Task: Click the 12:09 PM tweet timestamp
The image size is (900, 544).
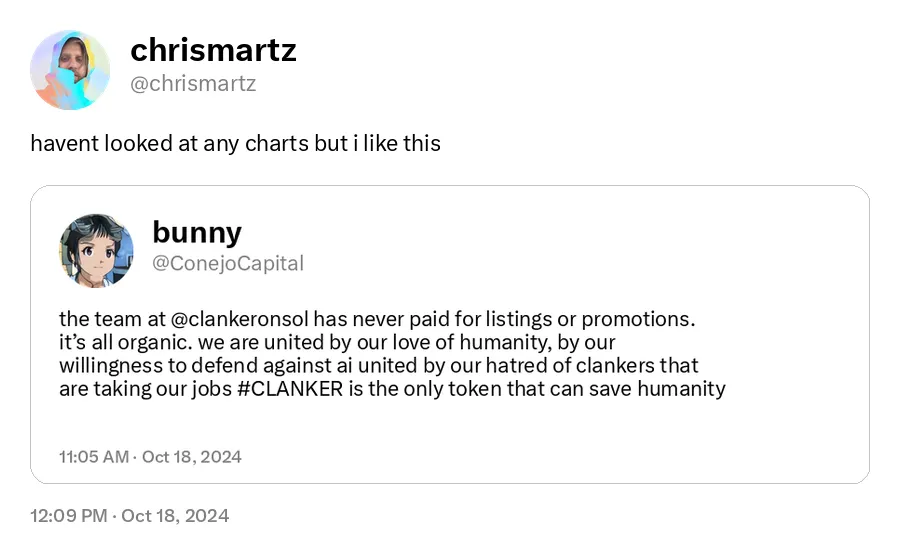Action: [x=68, y=516]
